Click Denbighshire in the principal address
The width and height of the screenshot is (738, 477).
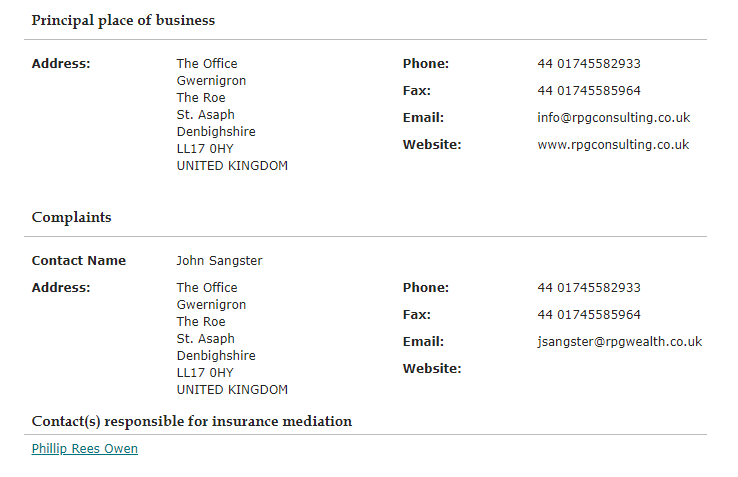216,132
